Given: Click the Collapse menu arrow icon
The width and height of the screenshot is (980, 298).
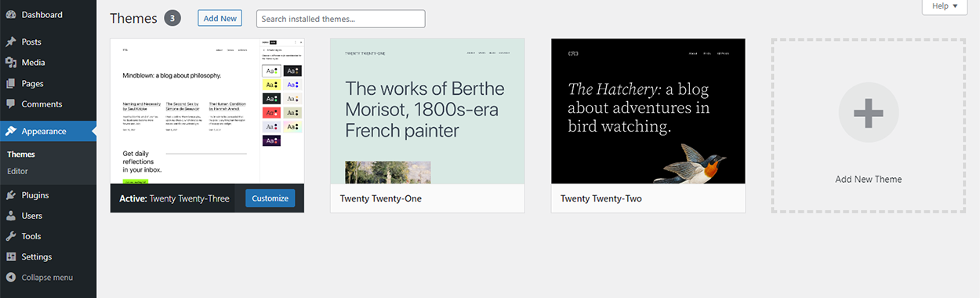Looking at the screenshot, I should click(x=11, y=277).
